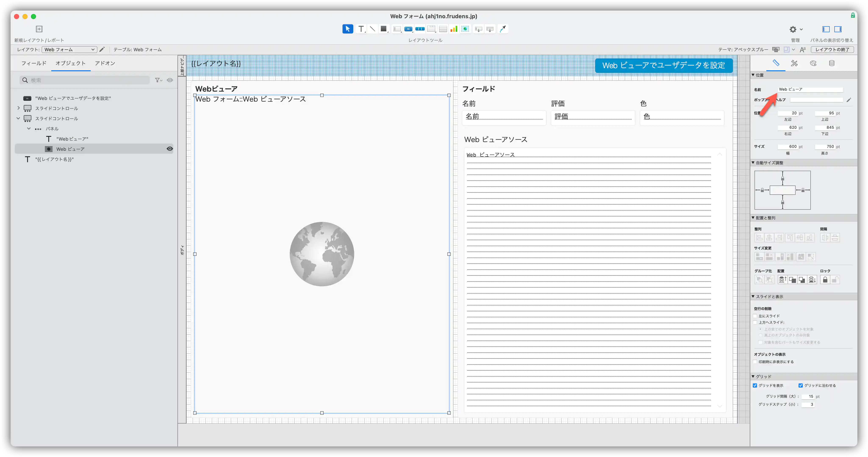Collapse the パネル tree row

(29, 128)
